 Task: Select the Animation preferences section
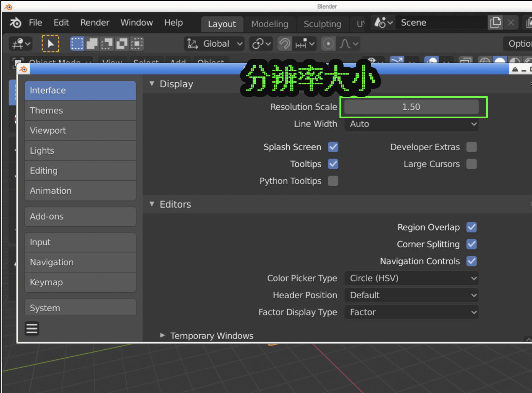tap(80, 191)
